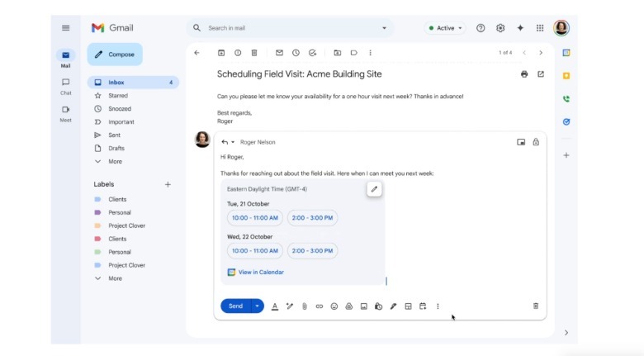
Task: Archive this conversation
Action: pyautogui.click(x=221, y=53)
